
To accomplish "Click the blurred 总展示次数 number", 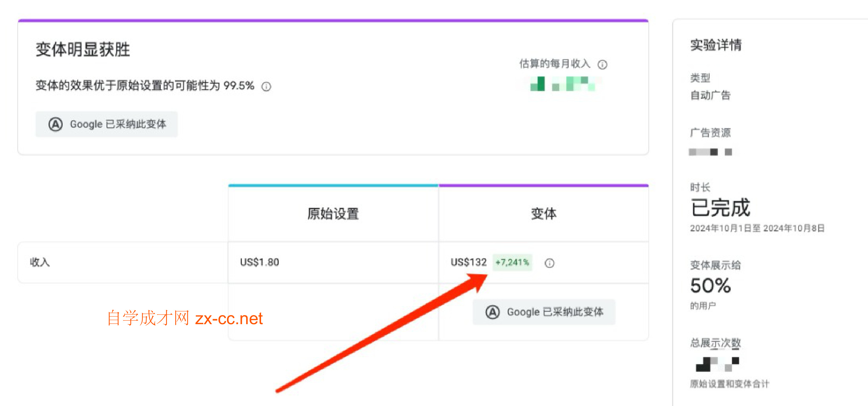I will tap(717, 364).
